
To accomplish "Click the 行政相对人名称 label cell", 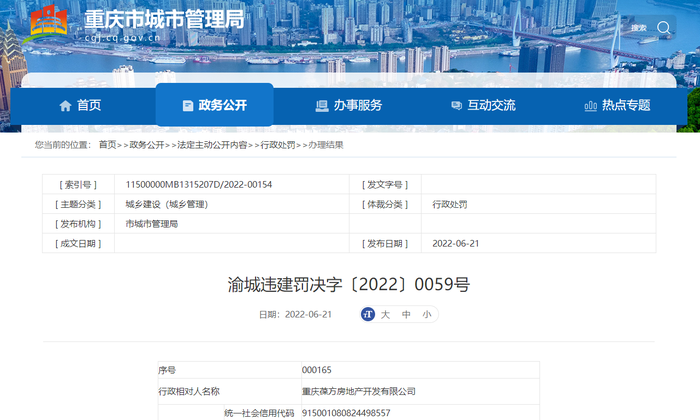I will coord(230,391).
